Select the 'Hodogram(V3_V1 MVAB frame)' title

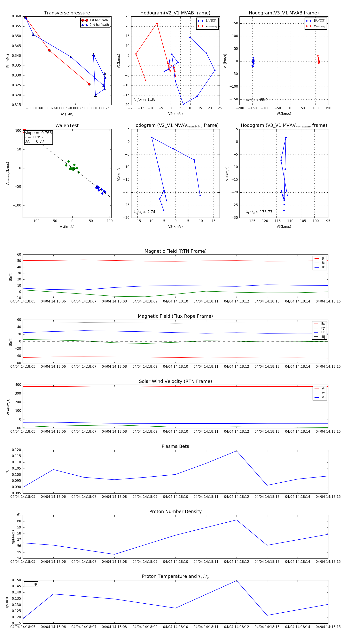click(284, 13)
